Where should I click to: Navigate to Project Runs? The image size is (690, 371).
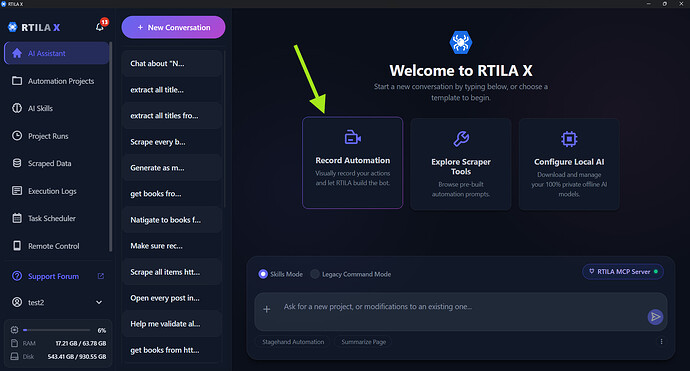pos(56,136)
